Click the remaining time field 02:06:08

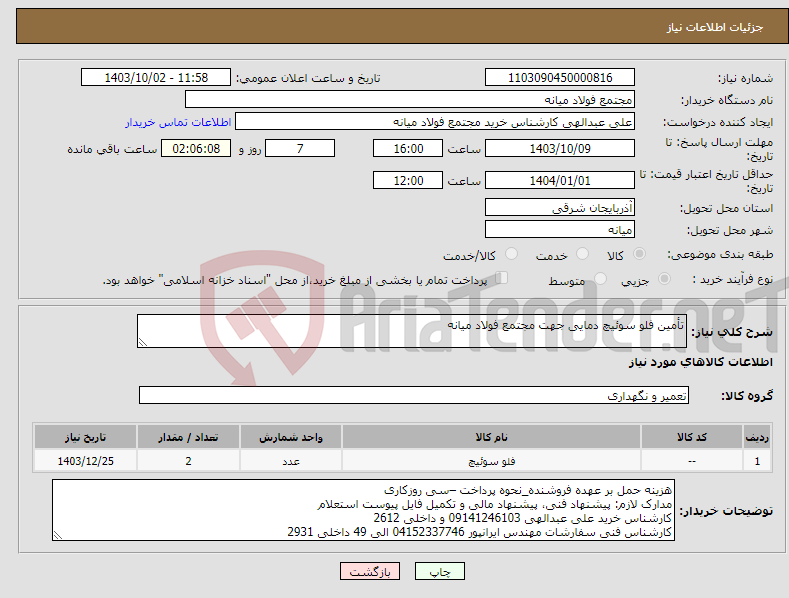(x=196, y=148)
